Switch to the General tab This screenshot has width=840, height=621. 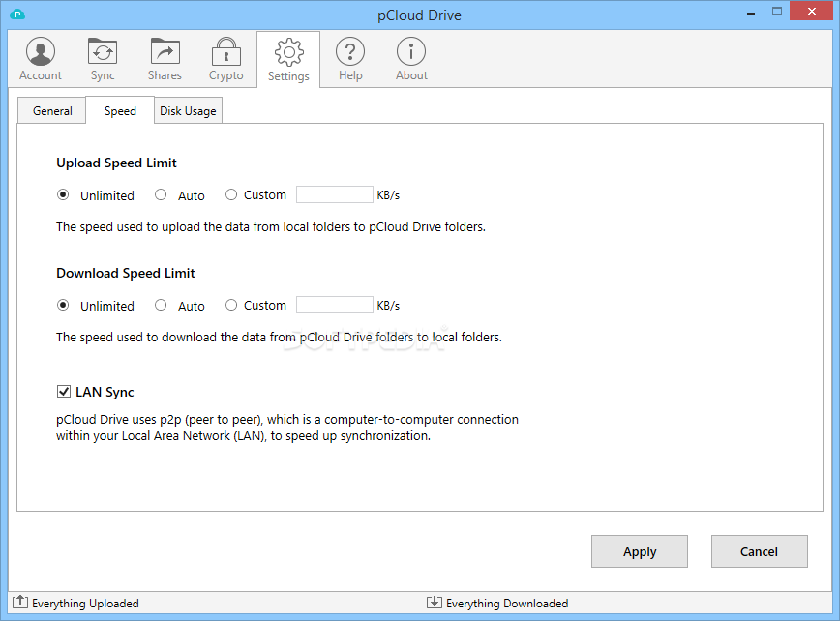coord(52,111)
